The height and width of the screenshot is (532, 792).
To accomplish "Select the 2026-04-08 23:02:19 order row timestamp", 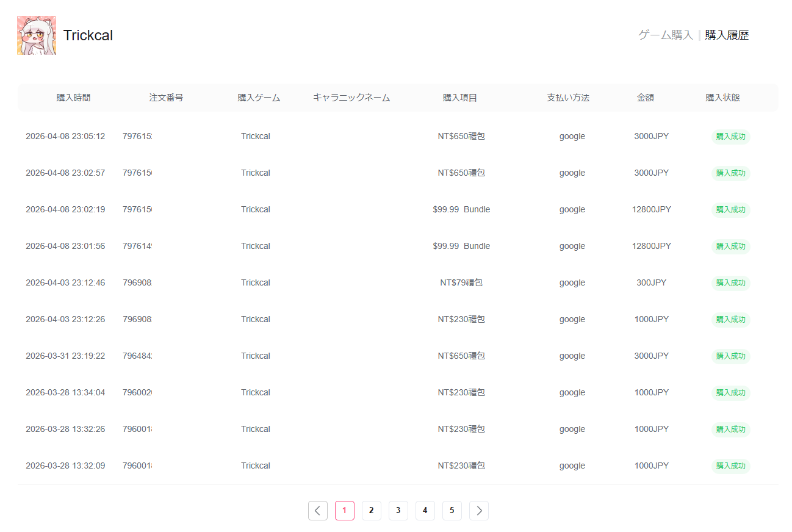I will pyautogui.click(x=65, y=209).
